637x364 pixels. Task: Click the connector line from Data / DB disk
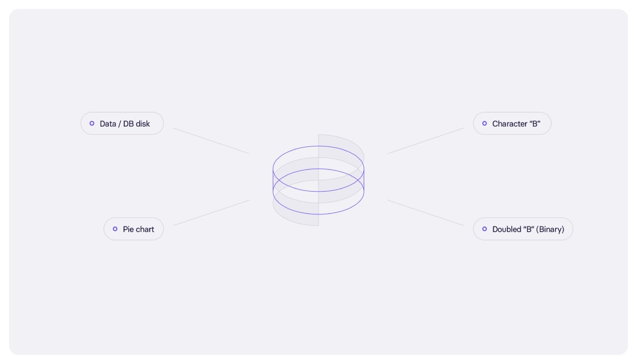pyautogui.click(x=211, y=141)
